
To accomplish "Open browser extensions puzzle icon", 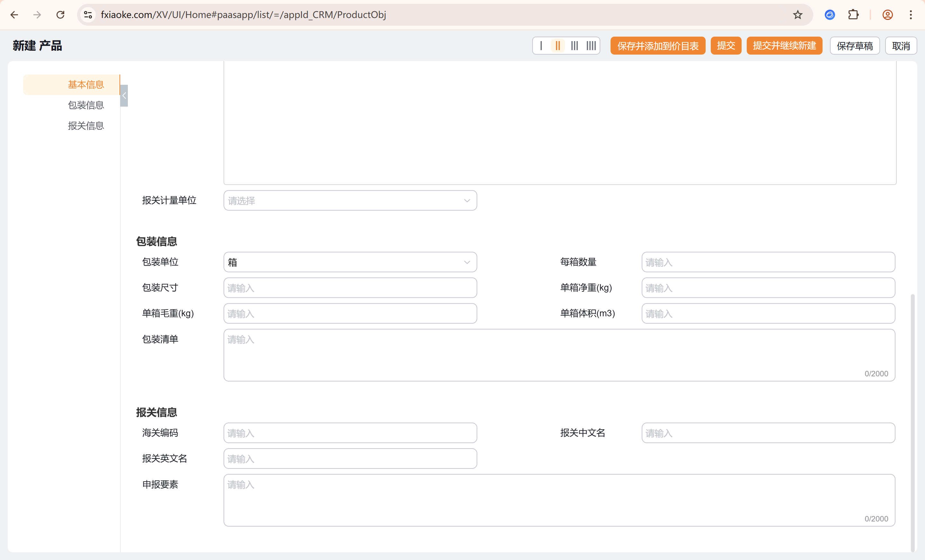I will point(853,15).
